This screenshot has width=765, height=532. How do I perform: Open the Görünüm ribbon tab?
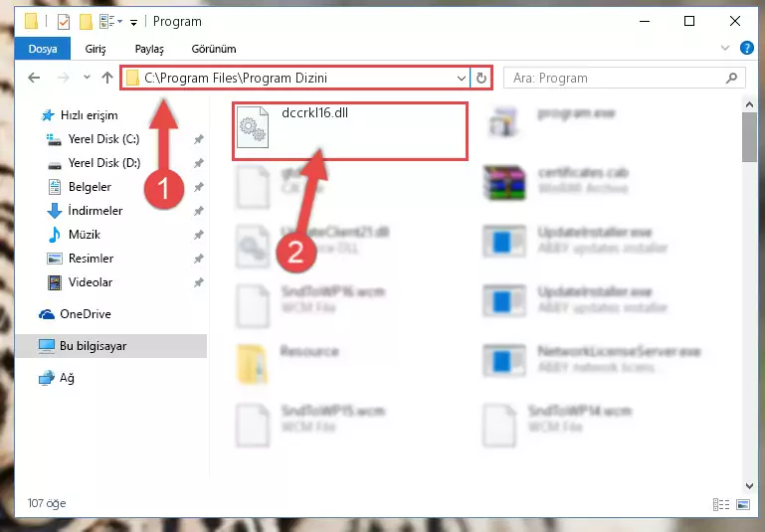click(214, 49)
